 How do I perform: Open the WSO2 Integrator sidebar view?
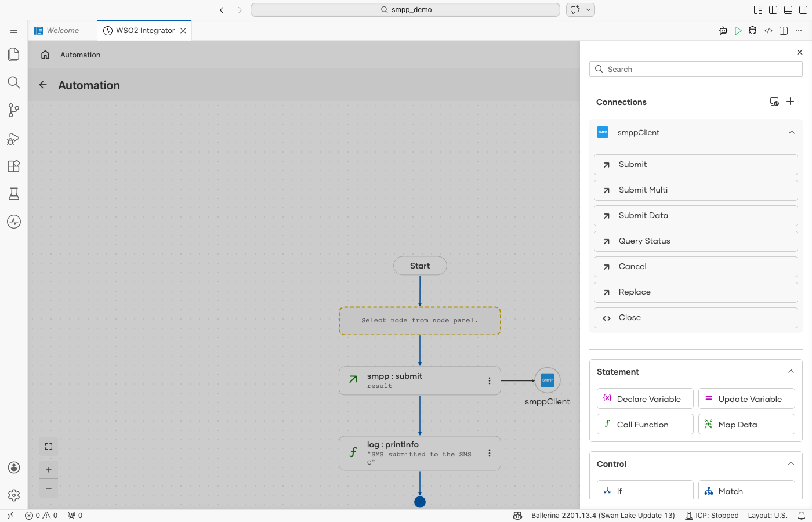(x=14, y=222)
